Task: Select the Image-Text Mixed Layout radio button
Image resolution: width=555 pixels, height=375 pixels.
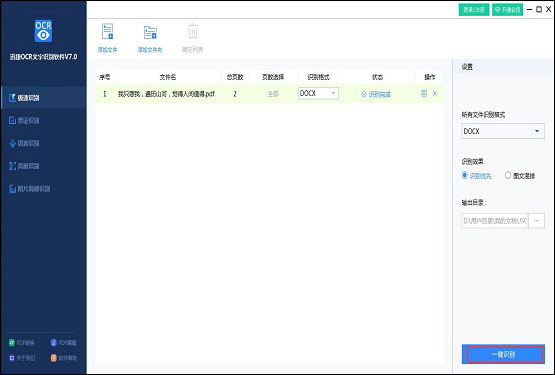Action: 508,175
